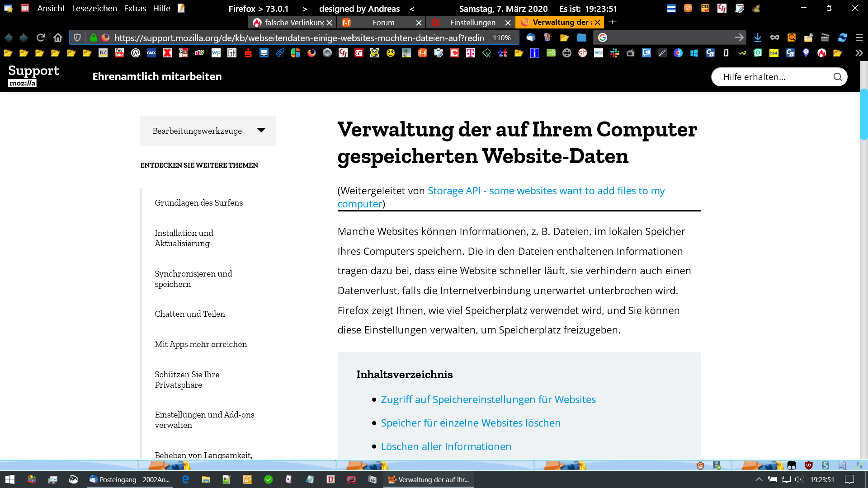This screenshot has width=868, height=488.
Task: Click the Slack bookmark icon
Action: click(x=614, y=53)
